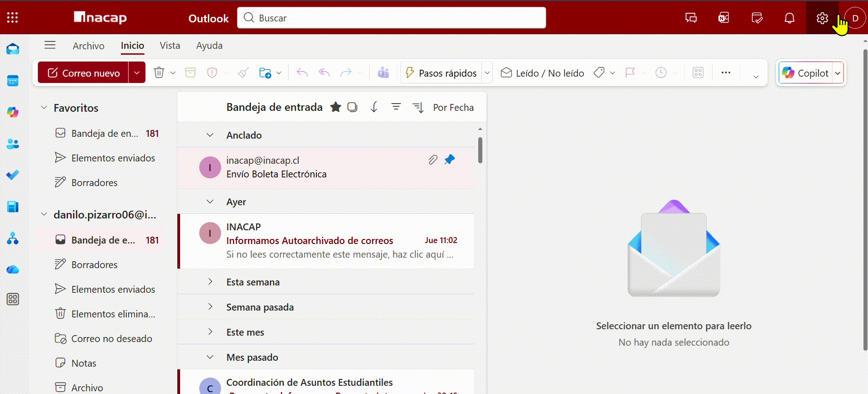Open Pasos rápidos dropdown arrow
The image size is (868, 394).
[487, 73]
